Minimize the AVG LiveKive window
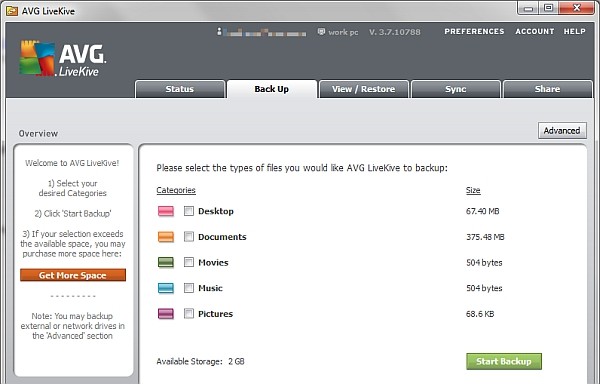Viewport: 600px width, 384px height. (x=528, y=8)
